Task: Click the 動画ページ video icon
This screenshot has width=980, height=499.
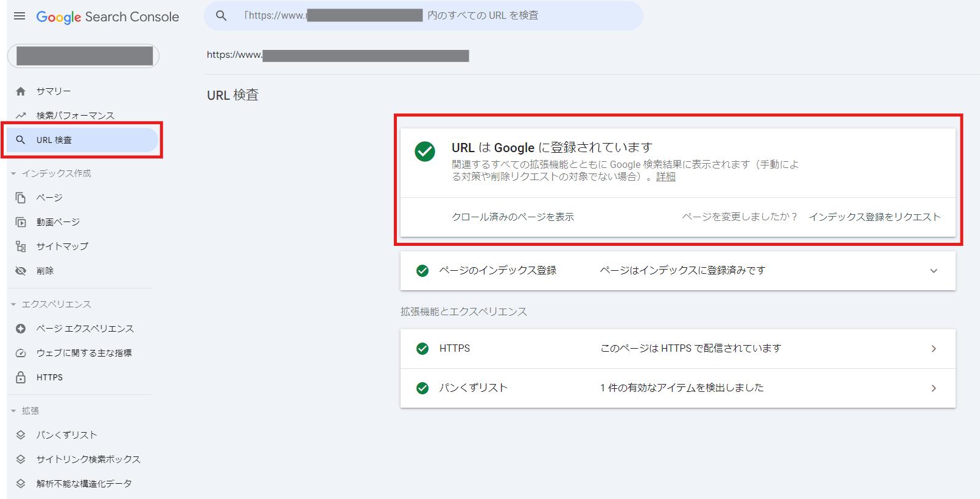Action: [21, 222]
